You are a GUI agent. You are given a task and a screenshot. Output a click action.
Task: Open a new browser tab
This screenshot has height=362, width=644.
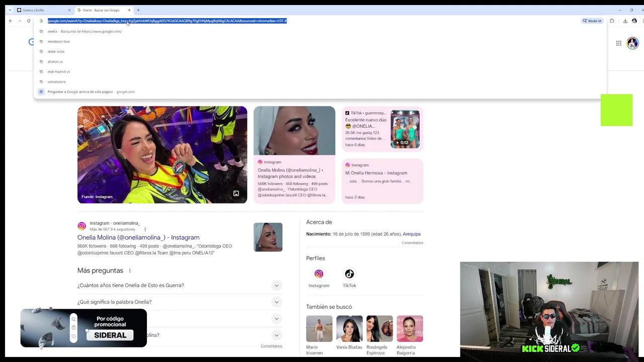tap(138, 10)
